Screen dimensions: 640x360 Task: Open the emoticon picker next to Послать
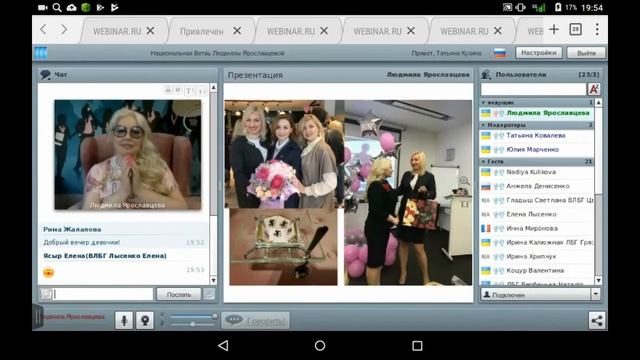click(209, 294)
